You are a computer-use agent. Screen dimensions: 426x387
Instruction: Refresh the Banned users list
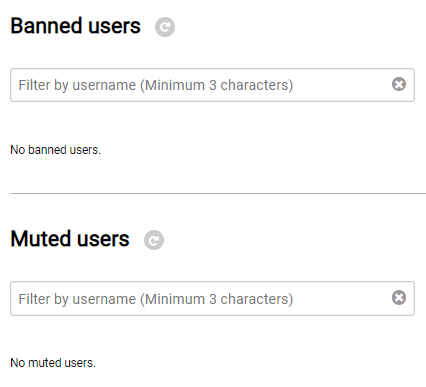tap(165, 27)
